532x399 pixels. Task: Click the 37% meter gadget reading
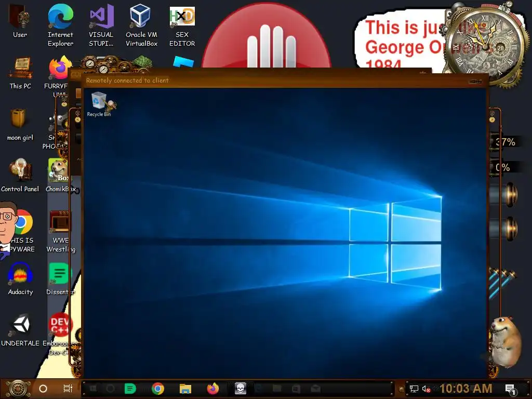click(505, 142)
